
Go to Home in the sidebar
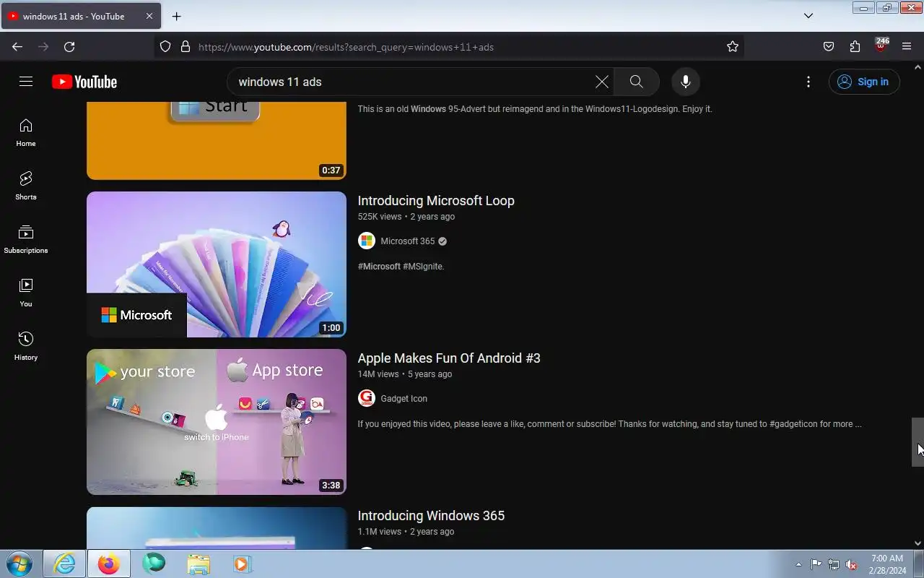26,133
